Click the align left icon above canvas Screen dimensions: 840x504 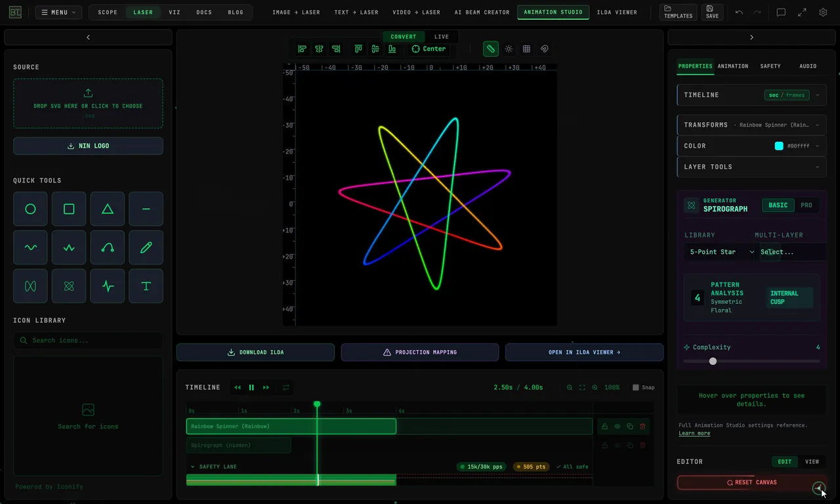[x=302, y=49]
